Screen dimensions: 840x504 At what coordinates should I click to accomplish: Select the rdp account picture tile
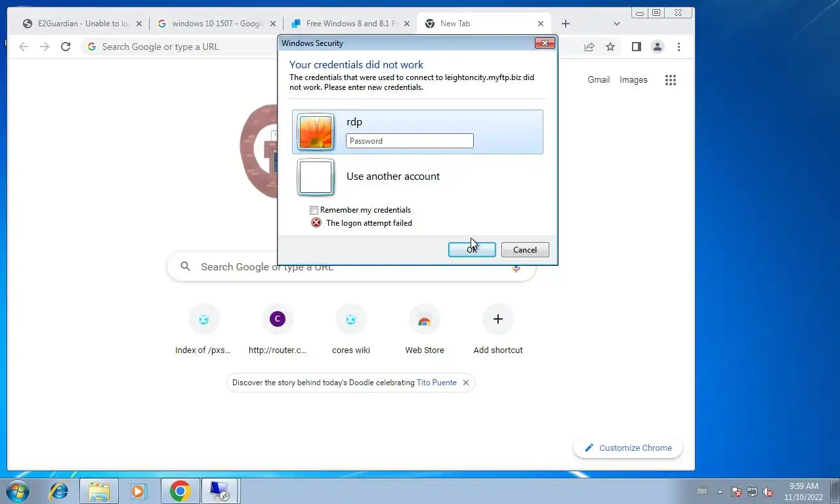(316, 132)
